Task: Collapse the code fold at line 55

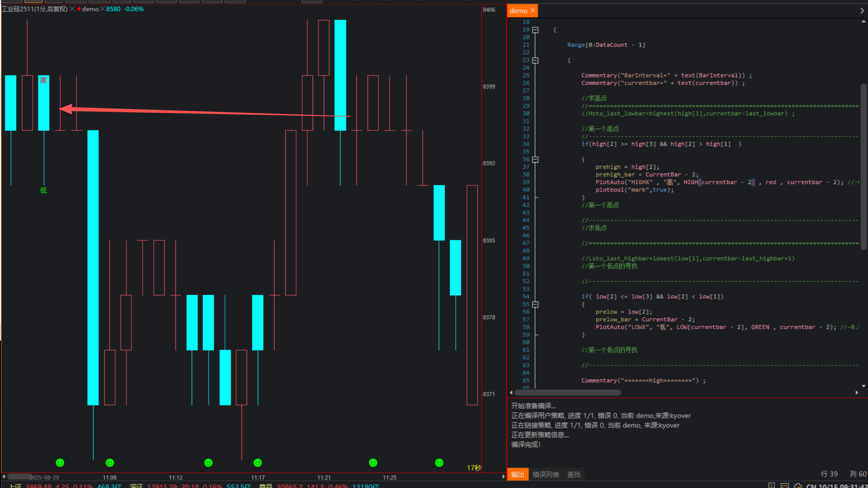Action: (535, 304)
